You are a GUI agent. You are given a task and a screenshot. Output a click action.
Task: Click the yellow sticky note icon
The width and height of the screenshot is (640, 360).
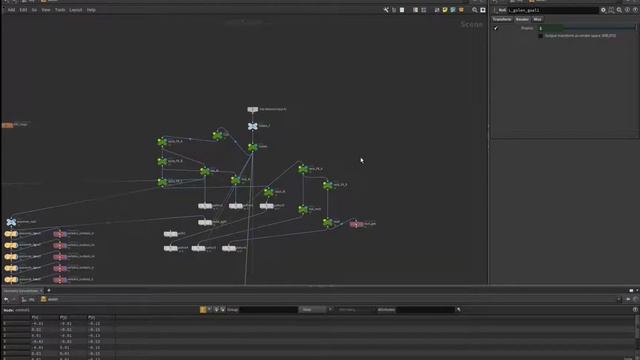[x=445, y=10]
